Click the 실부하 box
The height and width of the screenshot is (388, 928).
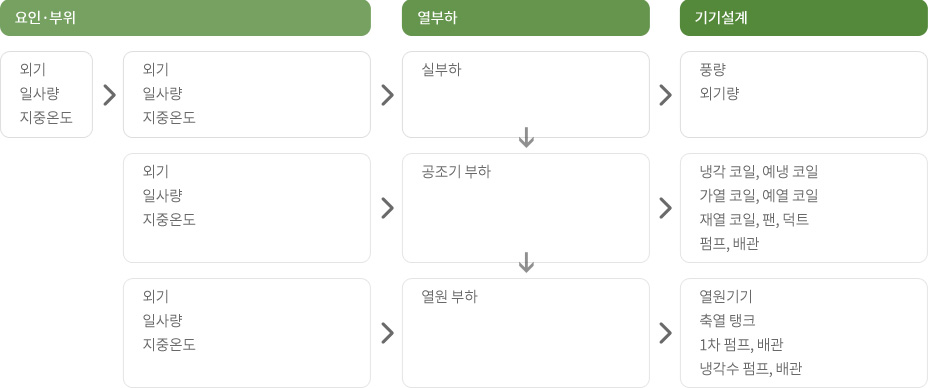tap(526, 95)
